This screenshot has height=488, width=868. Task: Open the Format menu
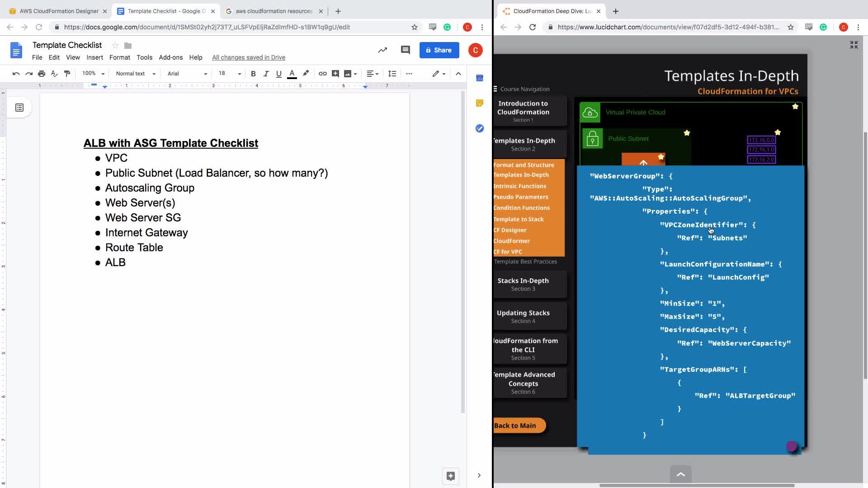[119, 57]
